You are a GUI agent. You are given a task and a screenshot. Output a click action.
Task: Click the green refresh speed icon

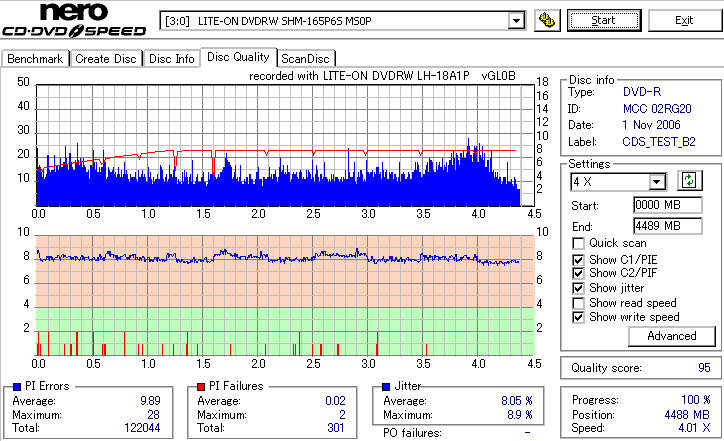(689, 181)
